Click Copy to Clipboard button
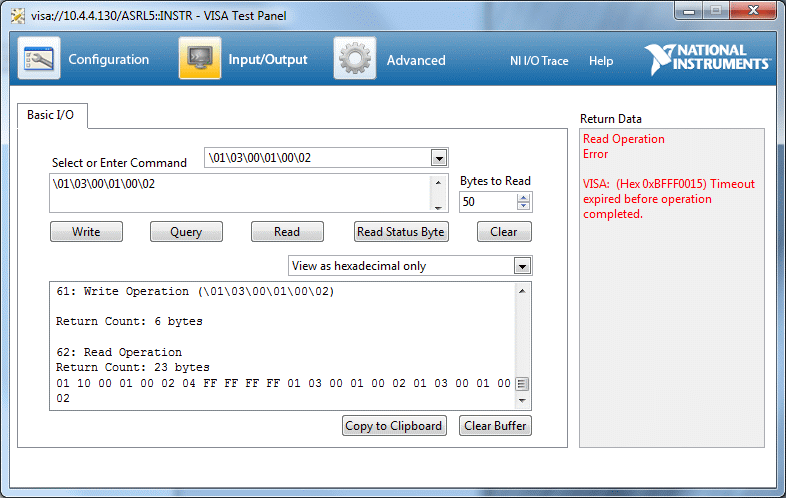The image size is (786, 498). tap(394, 426)
